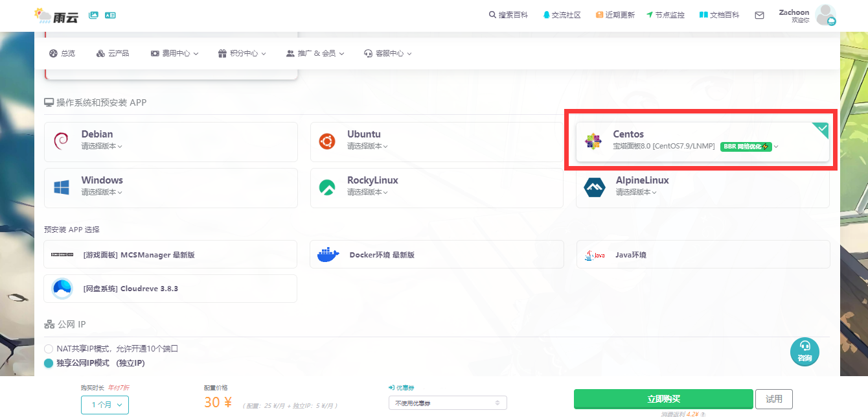Screen dimensions: 868x417
Task: Expand the 费用中心 menu
Action: 174,53
